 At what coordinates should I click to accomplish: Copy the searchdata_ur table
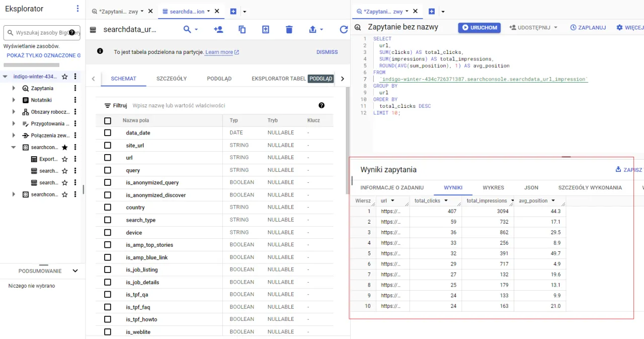[242, 29]
